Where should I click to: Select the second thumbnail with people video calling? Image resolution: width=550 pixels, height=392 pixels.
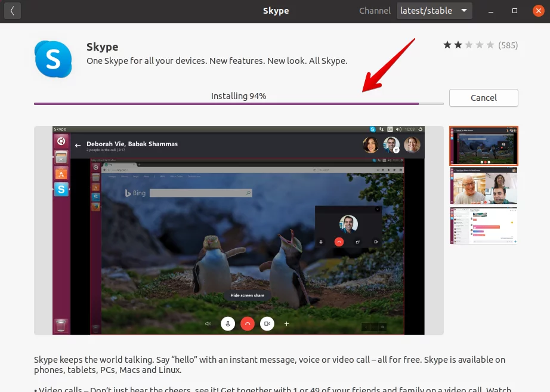(x=483, y=186)
